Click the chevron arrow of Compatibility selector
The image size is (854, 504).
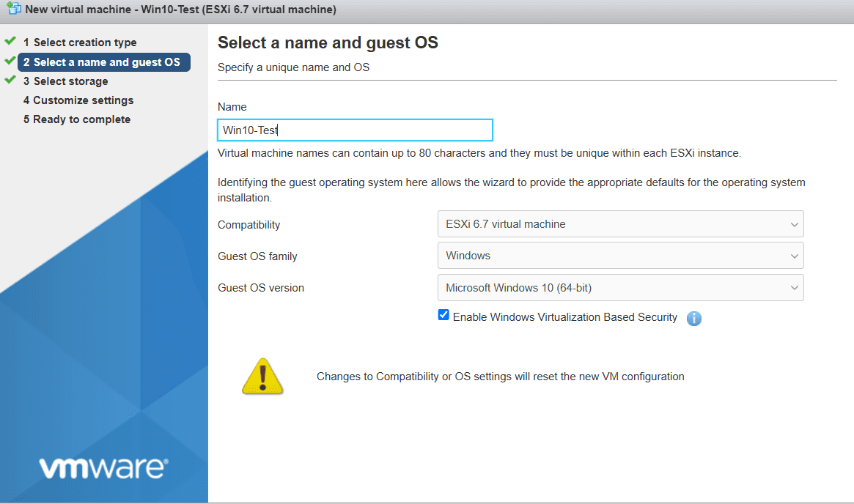click(x=794, y=224)
